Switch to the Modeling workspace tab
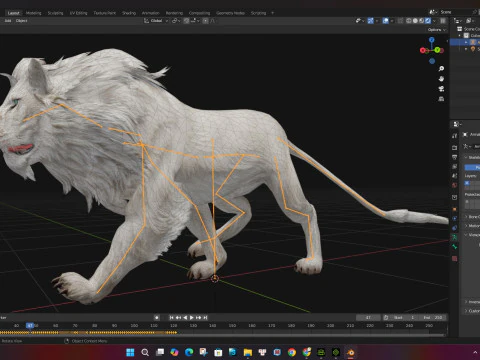The image size is (480, 360). tap(33, 13)
